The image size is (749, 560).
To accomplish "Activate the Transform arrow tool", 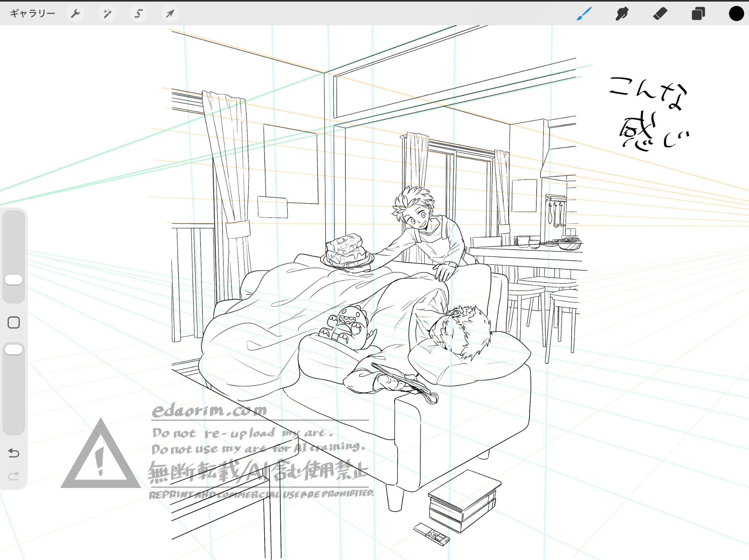I will 170,13.
